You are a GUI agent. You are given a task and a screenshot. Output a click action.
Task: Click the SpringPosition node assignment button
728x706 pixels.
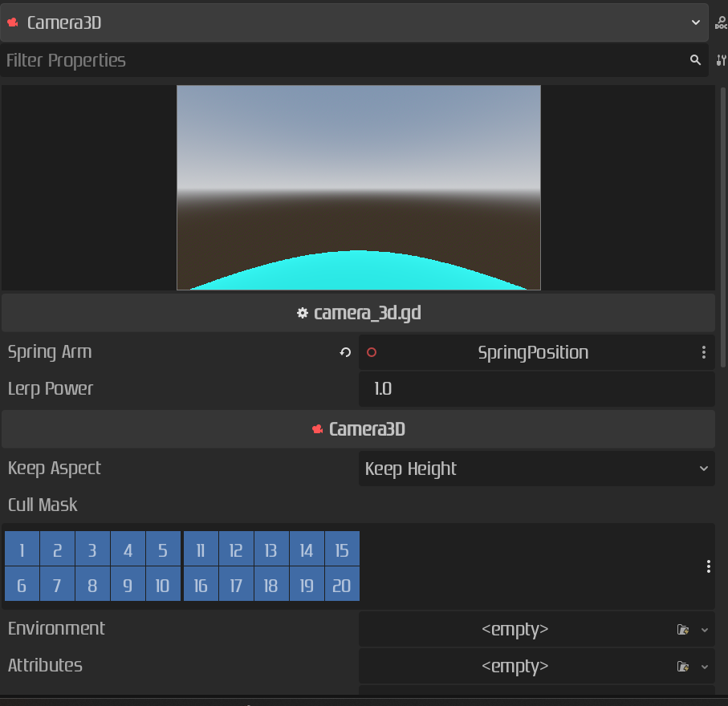[531, 352]
